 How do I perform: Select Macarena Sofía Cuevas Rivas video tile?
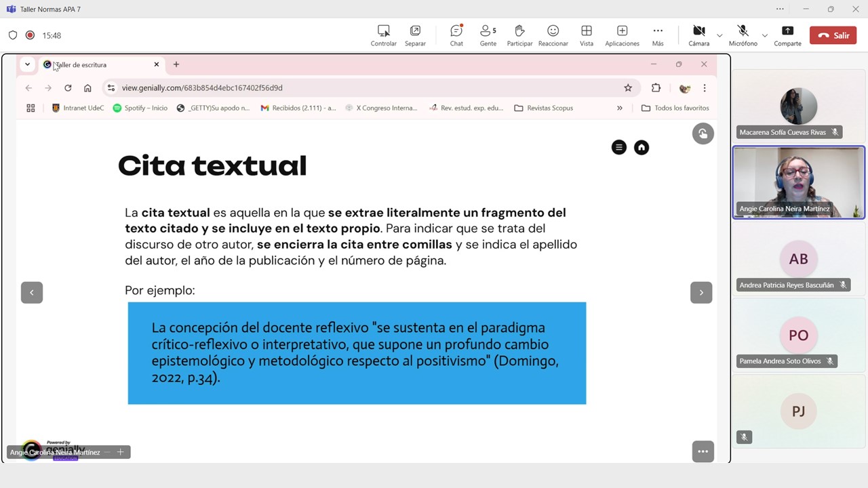click(799, 105)
